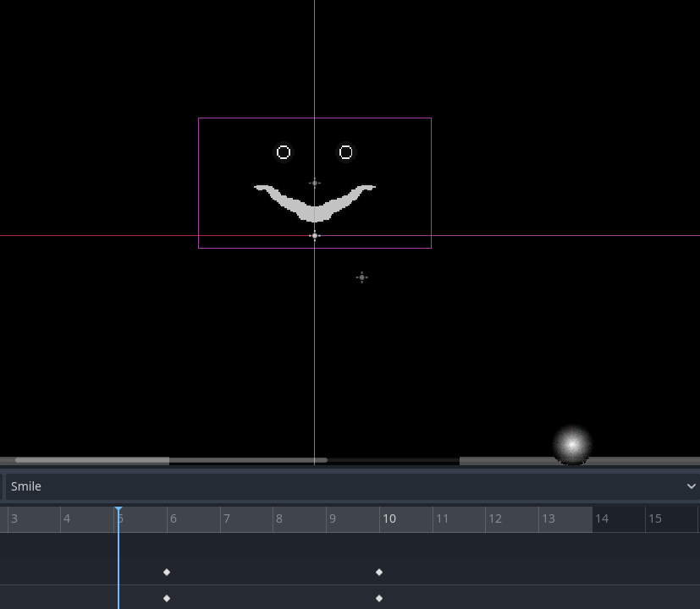
Task: Select lower-track keyframe under timeline mark 10
Action: pos(379,598)
